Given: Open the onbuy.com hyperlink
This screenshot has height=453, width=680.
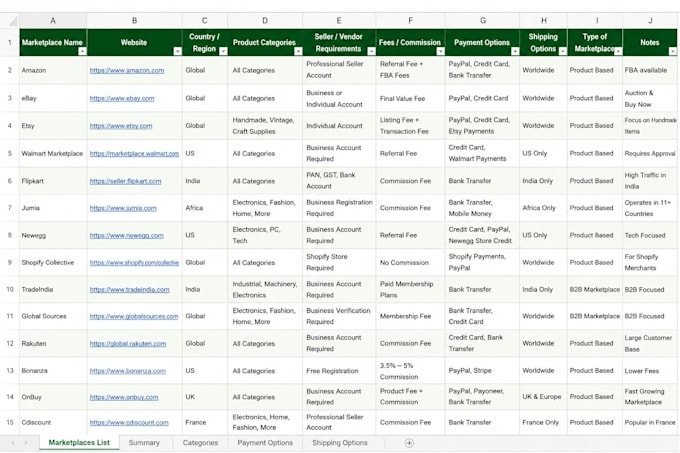Looking at the screenshot, I should pyautogui.click(x=124, y=397).
